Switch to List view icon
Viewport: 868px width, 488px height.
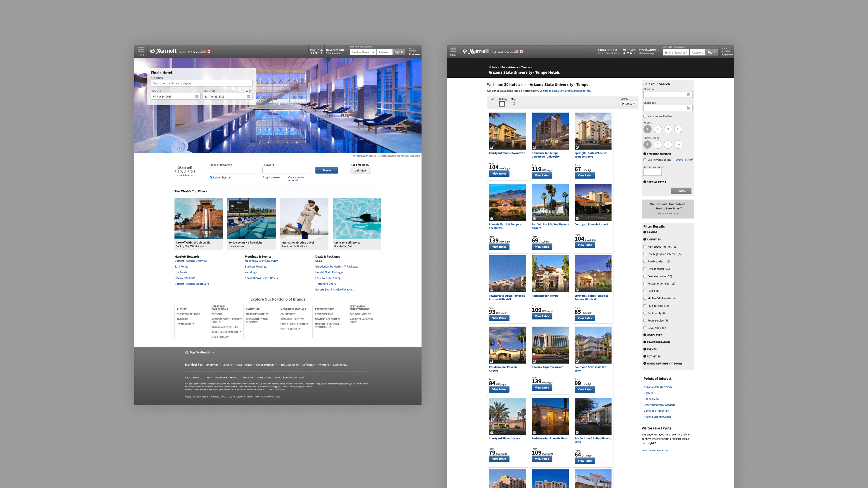tap(492, 104)
